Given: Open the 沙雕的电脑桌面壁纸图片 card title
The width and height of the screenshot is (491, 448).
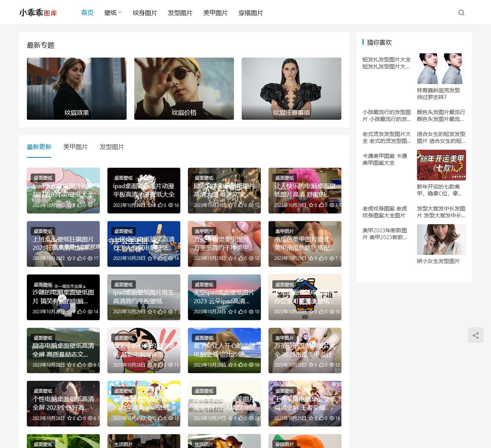Looking at the screenshot, I should [x=63, y=297].
